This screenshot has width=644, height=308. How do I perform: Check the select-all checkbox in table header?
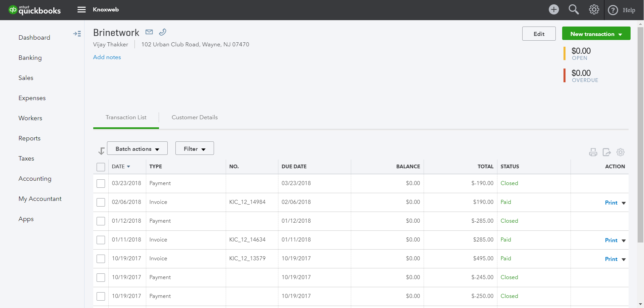coord(101,167)
